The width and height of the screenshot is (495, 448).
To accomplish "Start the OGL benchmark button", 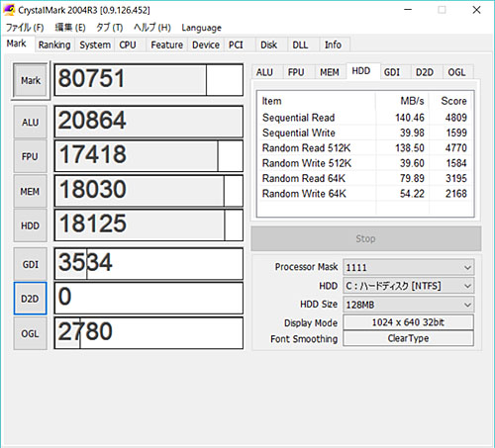I will [x=31, y=333].
